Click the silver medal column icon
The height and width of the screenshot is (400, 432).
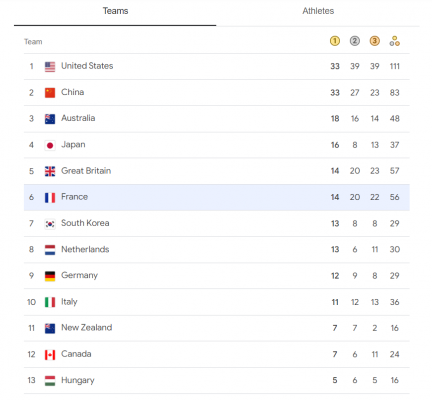click(355, 41)
